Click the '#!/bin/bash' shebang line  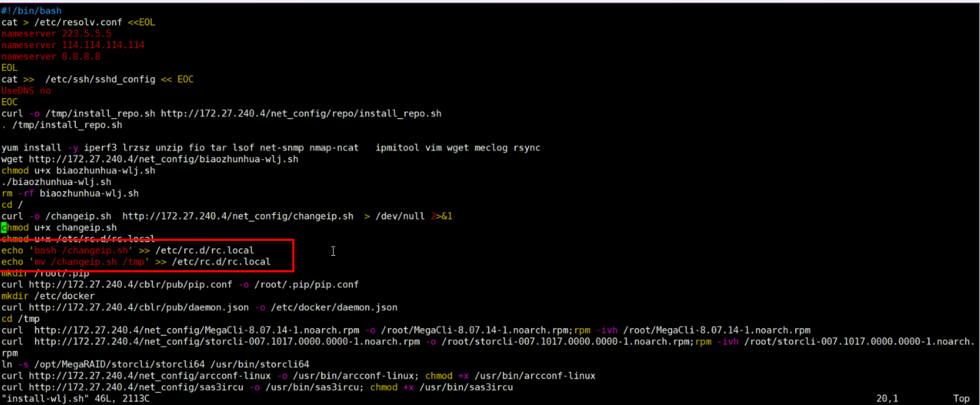point(32,11)
